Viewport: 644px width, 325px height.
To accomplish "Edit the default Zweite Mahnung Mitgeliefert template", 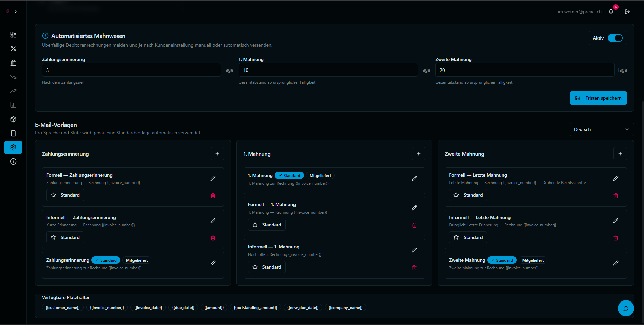I will (616, 263).
